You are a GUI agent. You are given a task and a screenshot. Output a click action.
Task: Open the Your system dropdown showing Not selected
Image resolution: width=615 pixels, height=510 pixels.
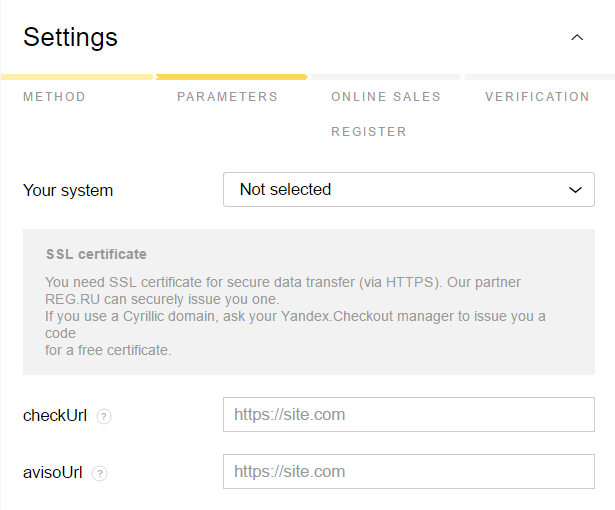(409, 189)
